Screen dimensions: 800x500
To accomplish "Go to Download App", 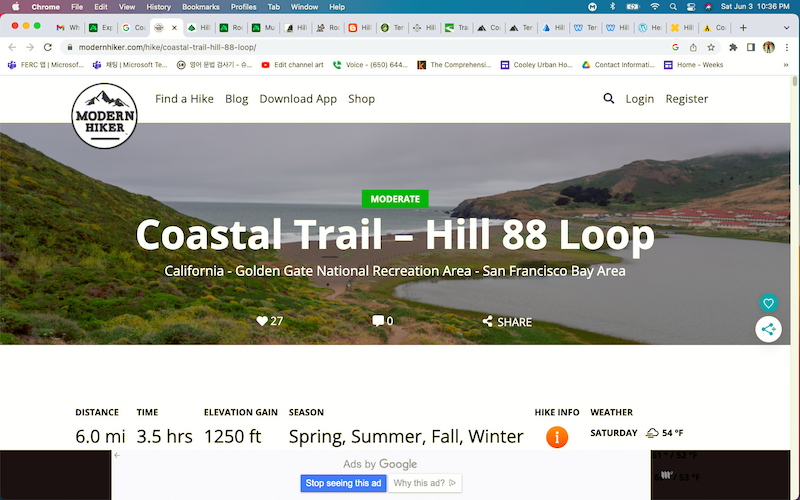I will click(298, 98).
